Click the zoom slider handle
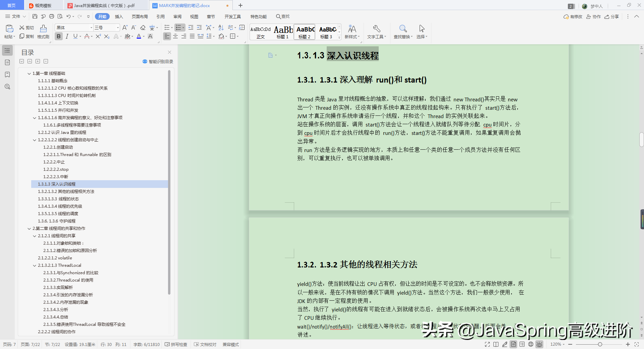This screenshot has width=644, height=349. 600,344
